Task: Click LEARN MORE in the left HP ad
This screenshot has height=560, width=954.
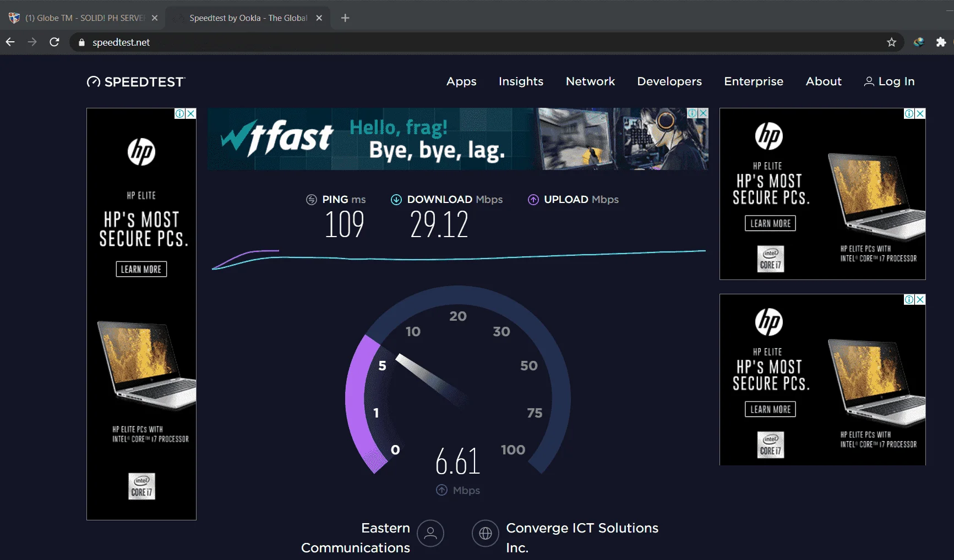Action: click(x=141, y=269)
